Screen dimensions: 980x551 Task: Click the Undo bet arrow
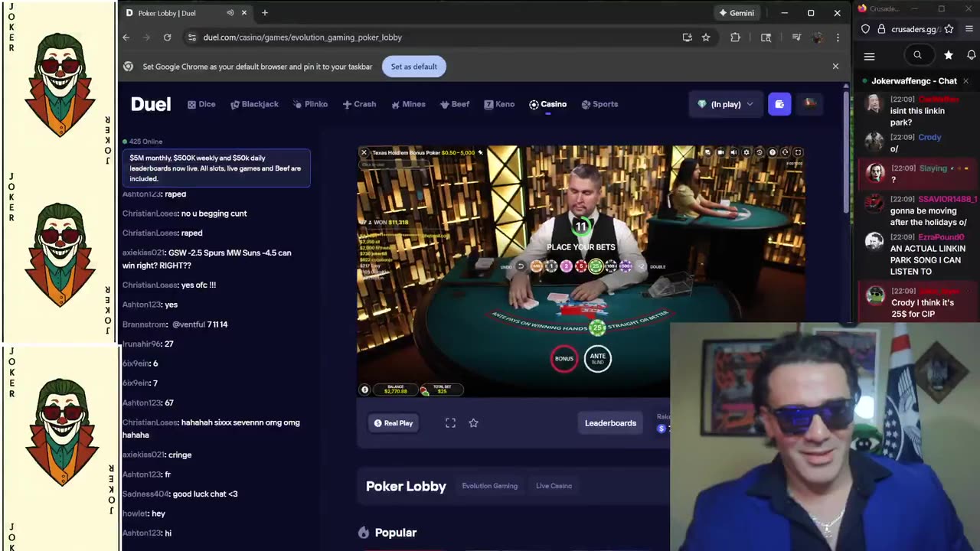[521, 266]
